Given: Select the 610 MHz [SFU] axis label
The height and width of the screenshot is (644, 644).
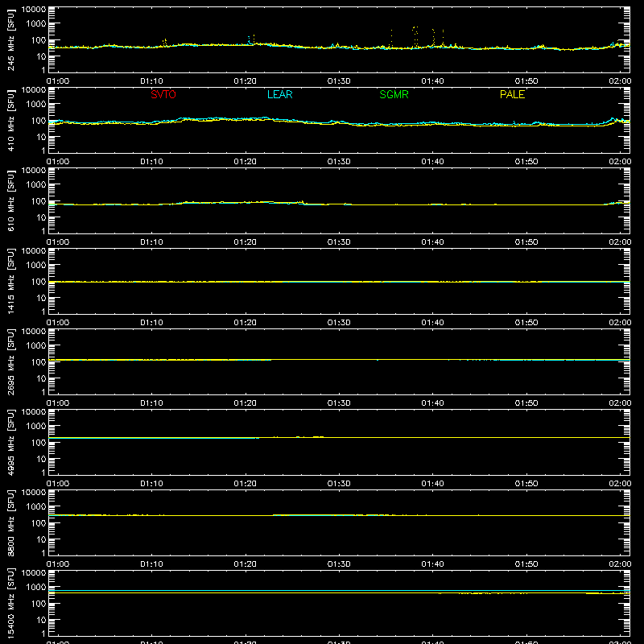Looking at the screenshot, I should coord(11,200).
